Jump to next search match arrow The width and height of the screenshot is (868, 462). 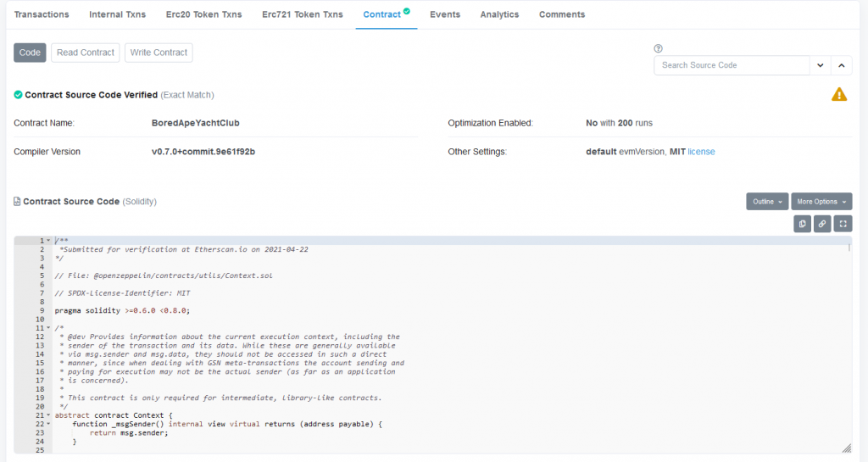(820, 65)
